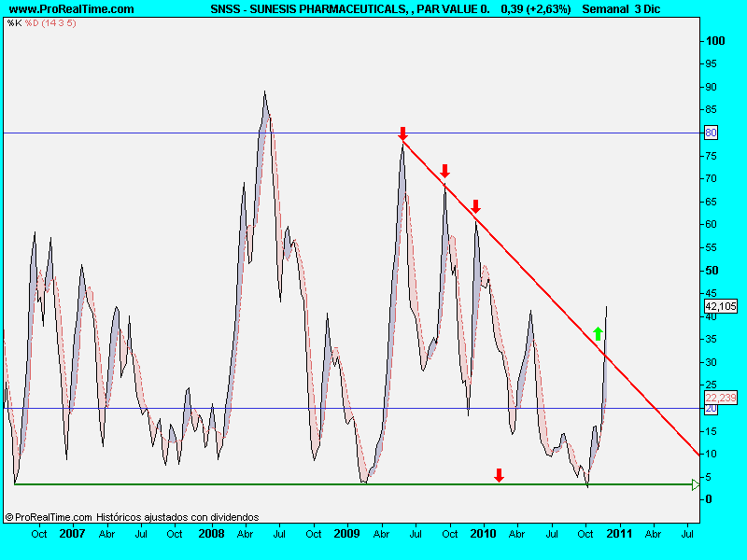
Task: Click the 70 value on the scale
Action: click(x=711, y=178)
